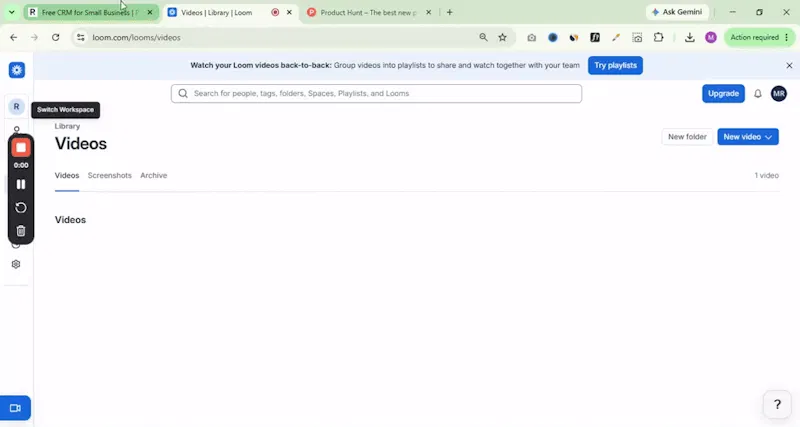Create a New folder
Viewport: 800px width, 427px height.
tap(687, 137)
